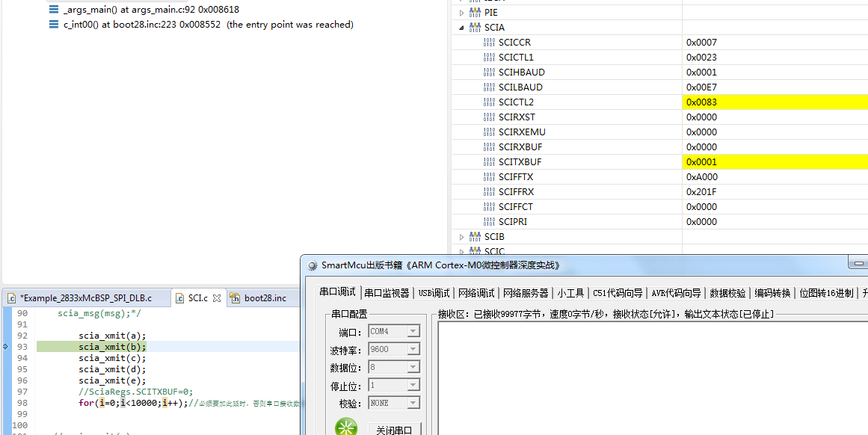Screen dimensions: 868x435
Task: Open the 网络调试 tab in SmartMcu
Action: click(476, 293)
